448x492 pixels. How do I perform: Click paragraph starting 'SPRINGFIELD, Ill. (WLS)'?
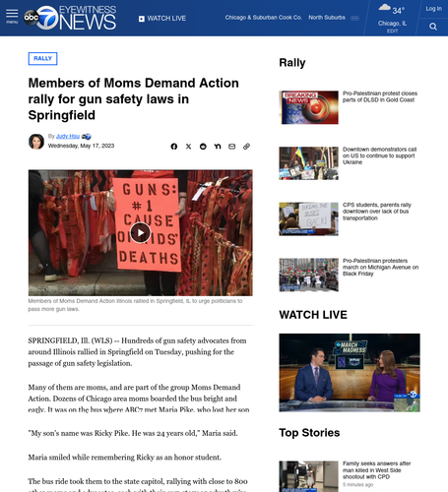(137, 352)
